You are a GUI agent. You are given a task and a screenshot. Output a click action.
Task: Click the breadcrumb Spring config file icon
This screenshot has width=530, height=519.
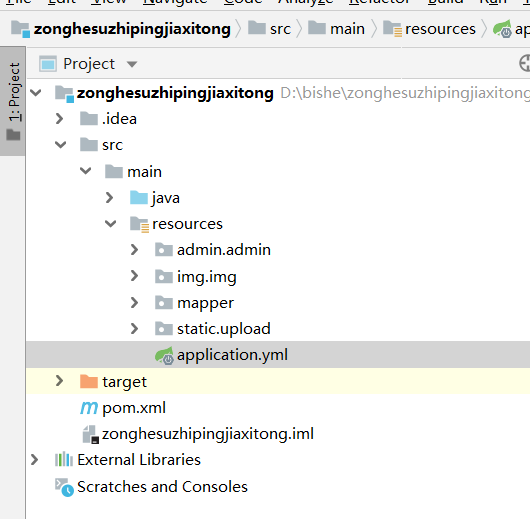point(502,29)
